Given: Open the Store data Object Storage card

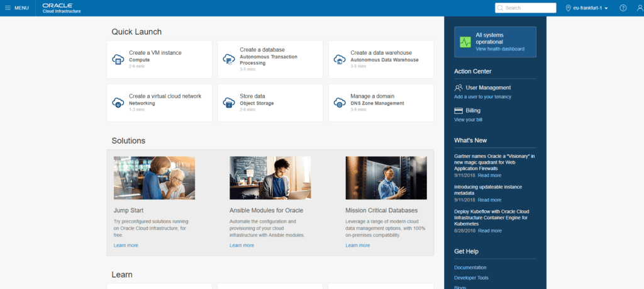Looking at the screenshot, I should coord(270,103).
